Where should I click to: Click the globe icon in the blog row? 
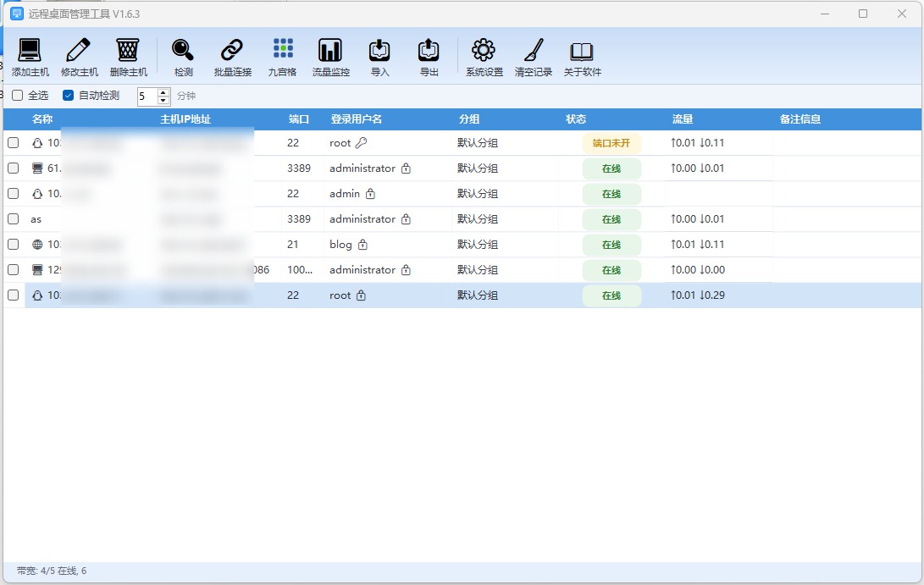pos(37,245)
